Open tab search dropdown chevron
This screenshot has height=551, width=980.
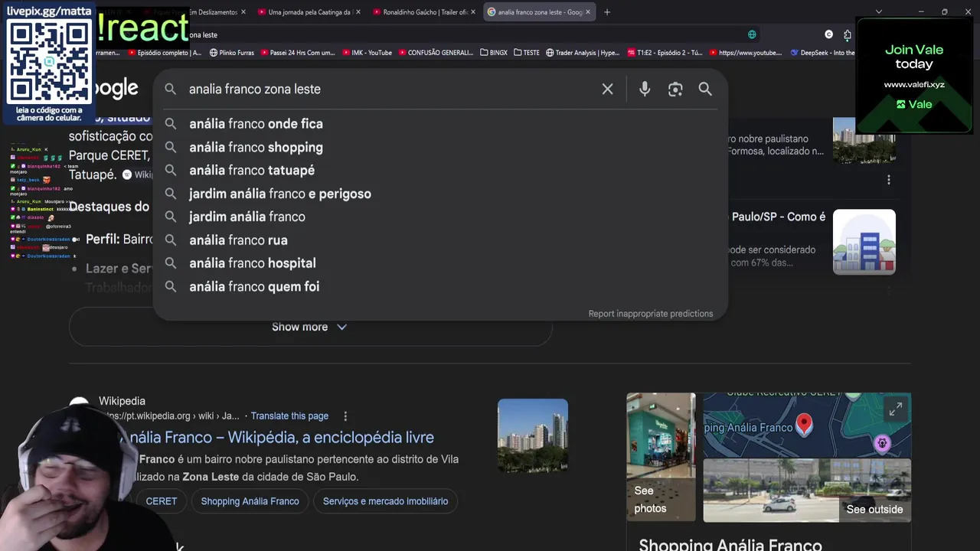pos(878,12)
